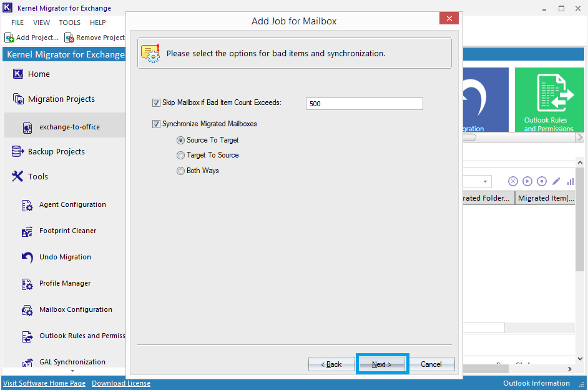Screen dimensions: 588x390
Task: Toggle Skip Mailbox if Bad Item Count checkbox
Action: (x=157, y=102)
